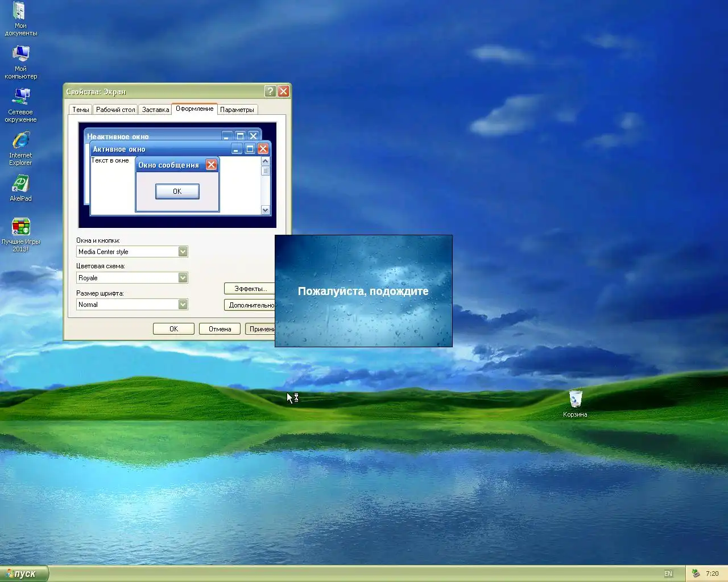Select the Мой компьютер desktop icon
728x582 pixels.
coord(20,62)
